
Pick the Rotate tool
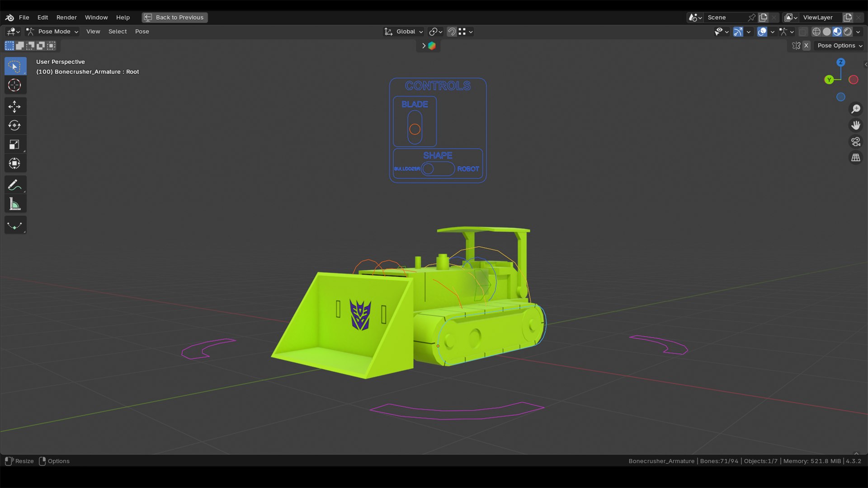click(x=15, y=125)
